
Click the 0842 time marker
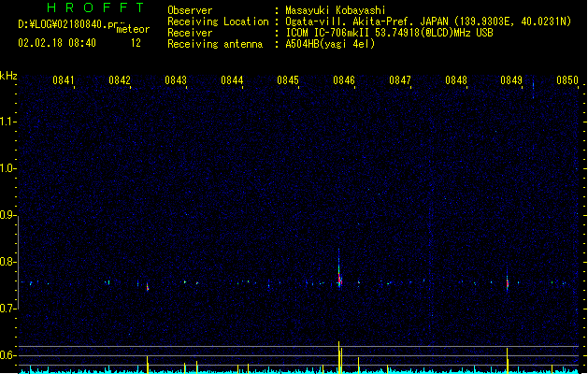(120, 80)
